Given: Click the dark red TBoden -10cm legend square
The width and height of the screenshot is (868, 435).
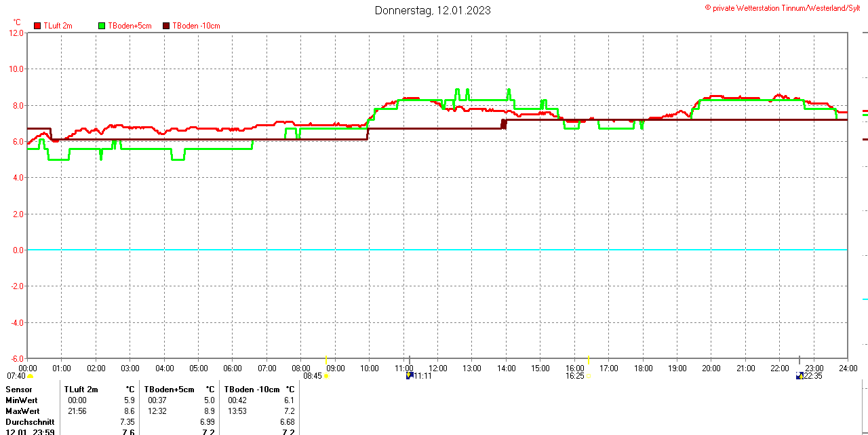Looking at the screenshot, I should pos(167,26).
